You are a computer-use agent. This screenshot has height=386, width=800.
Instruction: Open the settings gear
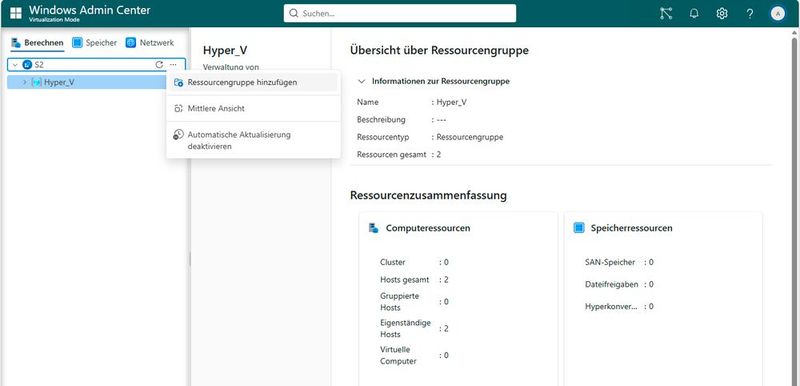point(721,14)
